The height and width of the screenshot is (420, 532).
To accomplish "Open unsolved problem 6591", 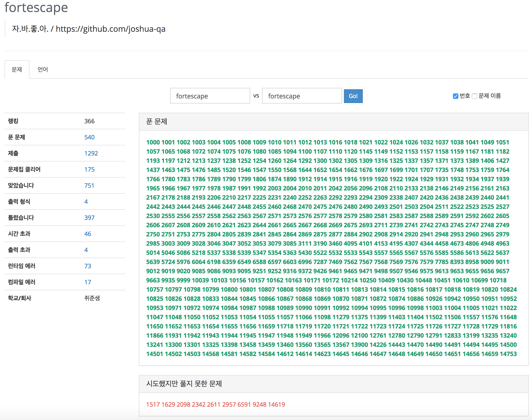I will (x=244, y=405).
